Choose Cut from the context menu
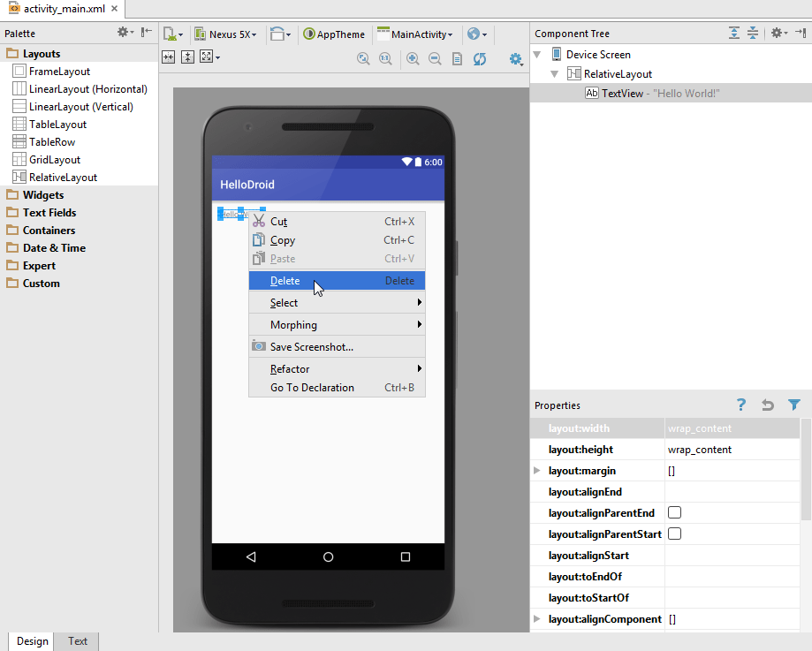Viewport: 812px width, 651px height. tap(338, 221)
